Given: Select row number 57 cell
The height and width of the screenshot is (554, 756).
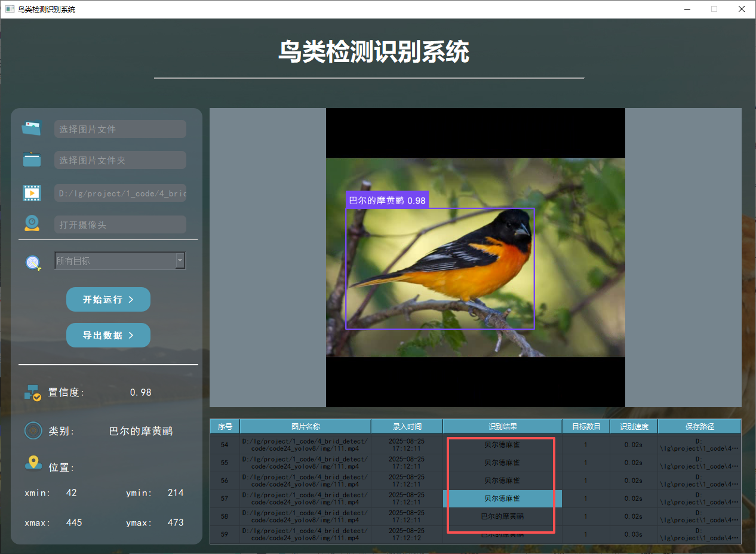Looking at the screenshot, I should (x=225, y=498).
